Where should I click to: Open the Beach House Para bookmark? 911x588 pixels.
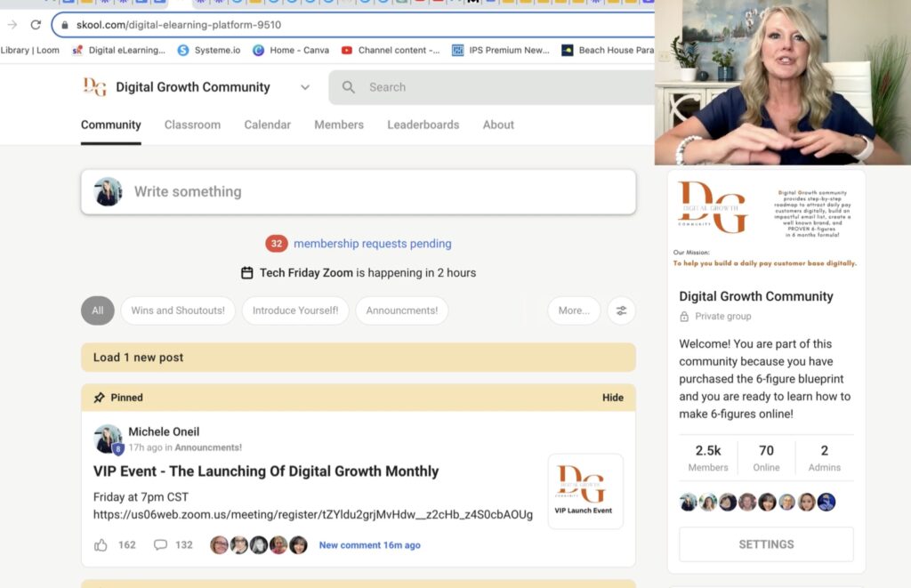click(x=608, y=50)
